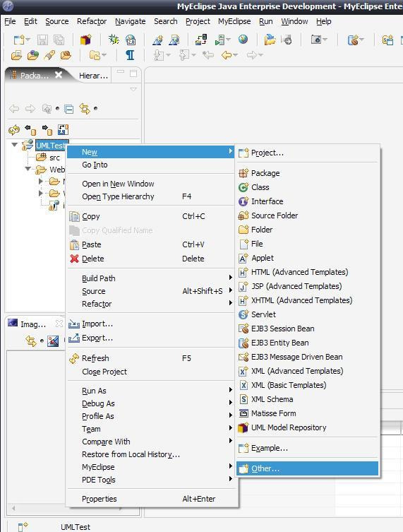
Task: Choose Matisse Form entry
Action: [308, 413]
